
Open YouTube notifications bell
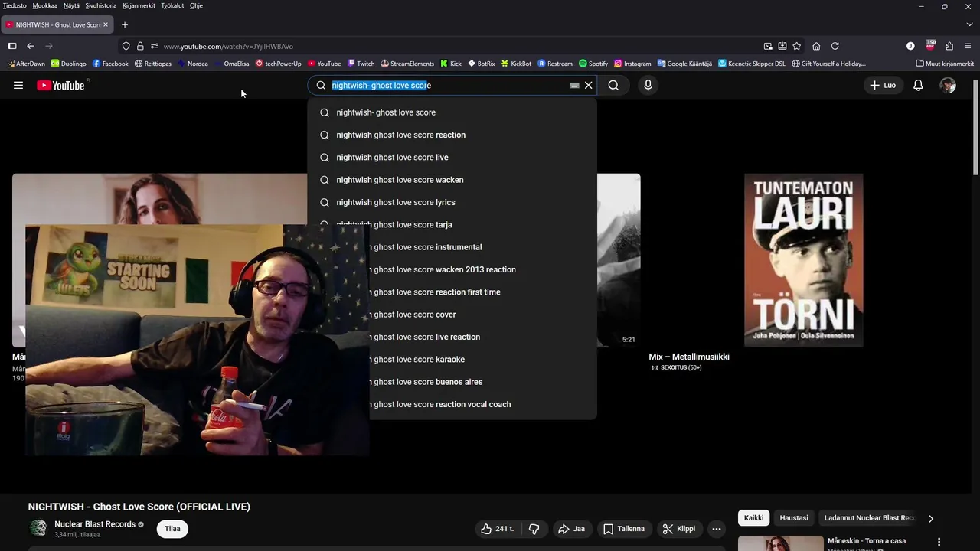(918, 86)
